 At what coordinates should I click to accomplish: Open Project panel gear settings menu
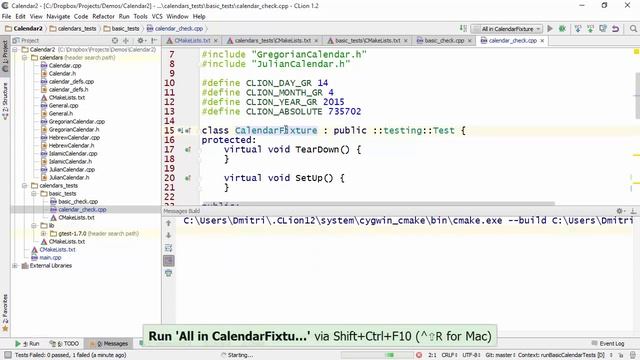coord(141,40)
